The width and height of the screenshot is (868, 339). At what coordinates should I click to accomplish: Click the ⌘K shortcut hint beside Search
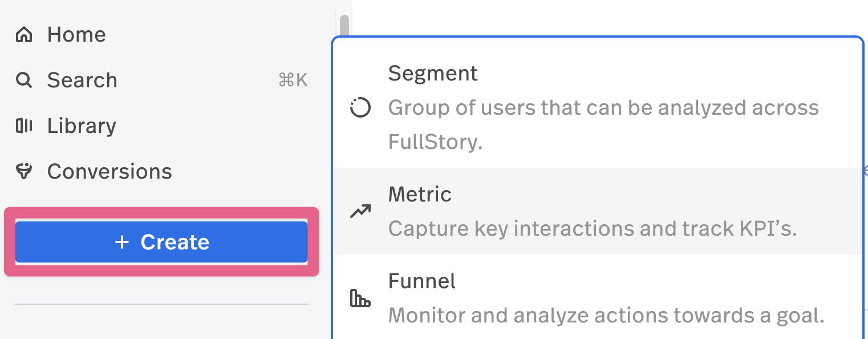[x=293, y=80]
